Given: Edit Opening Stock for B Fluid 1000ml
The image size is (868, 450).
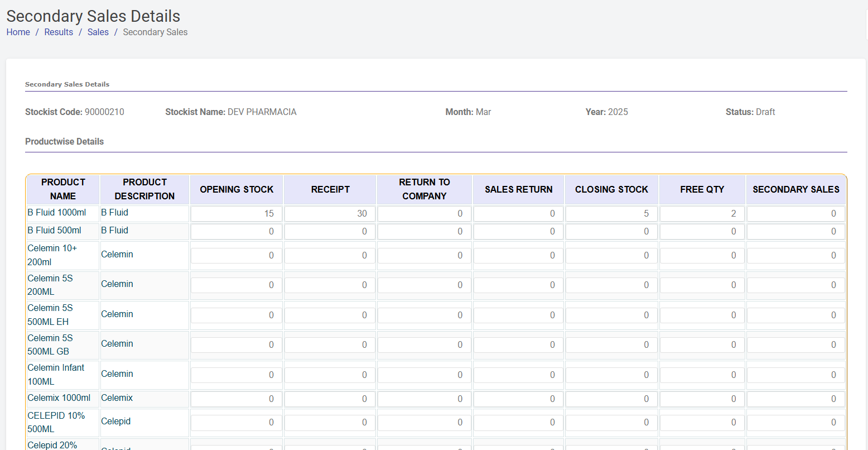Looking at the screenshot, I should pos(237,214).
